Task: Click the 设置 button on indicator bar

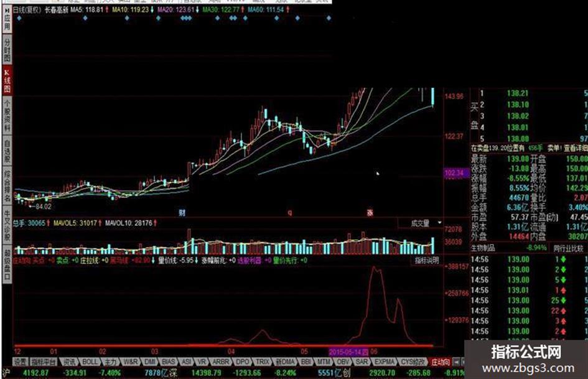Action: point(21,362)
